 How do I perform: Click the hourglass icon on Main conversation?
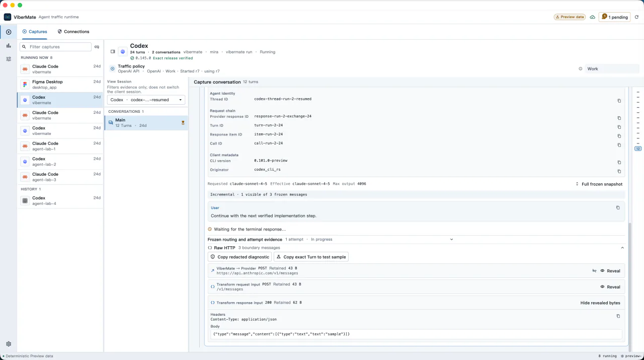(x=183, y=123)
